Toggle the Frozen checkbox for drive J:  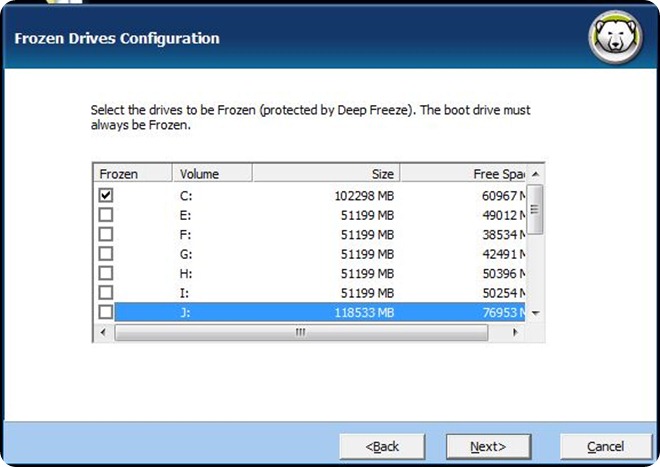click(x=106, y=312)
